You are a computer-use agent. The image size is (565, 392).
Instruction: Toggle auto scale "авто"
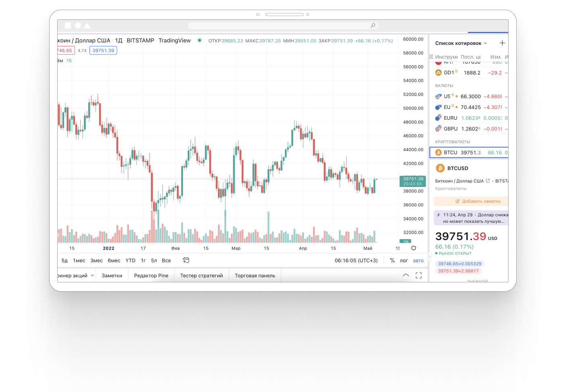click(418, 261)
